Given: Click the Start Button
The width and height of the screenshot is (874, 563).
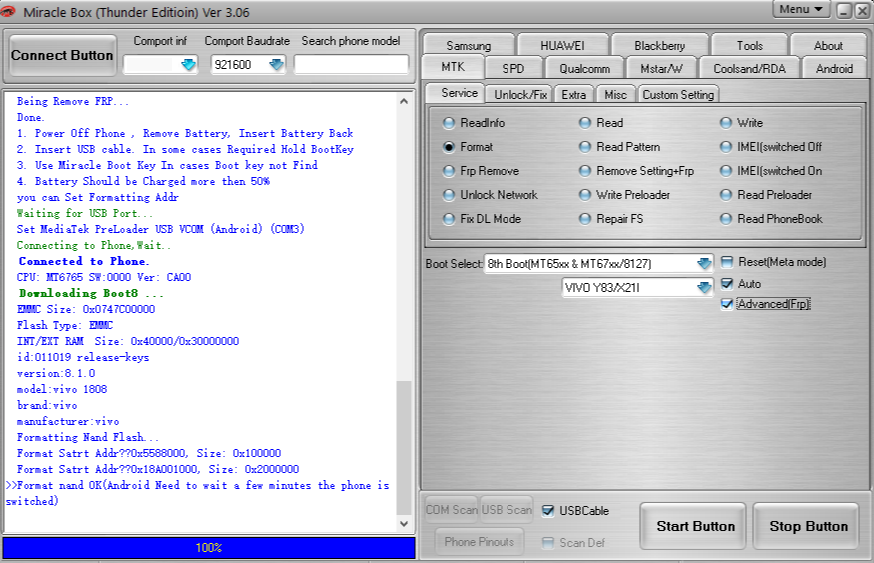Looking at the screenshot, I should [x=695, y=527].
